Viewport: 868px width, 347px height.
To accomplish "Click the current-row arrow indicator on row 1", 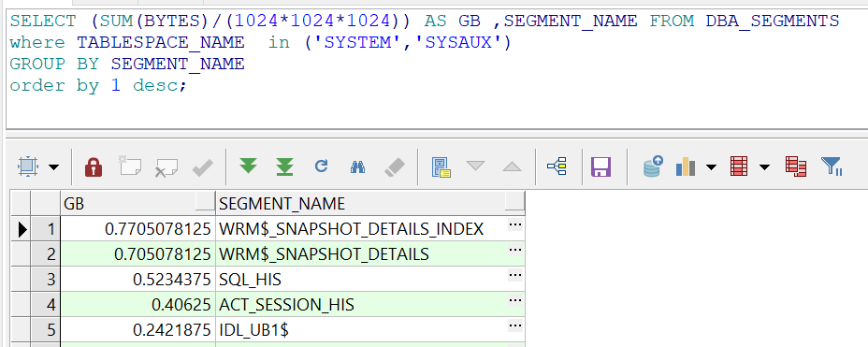I will coord(22,228).
